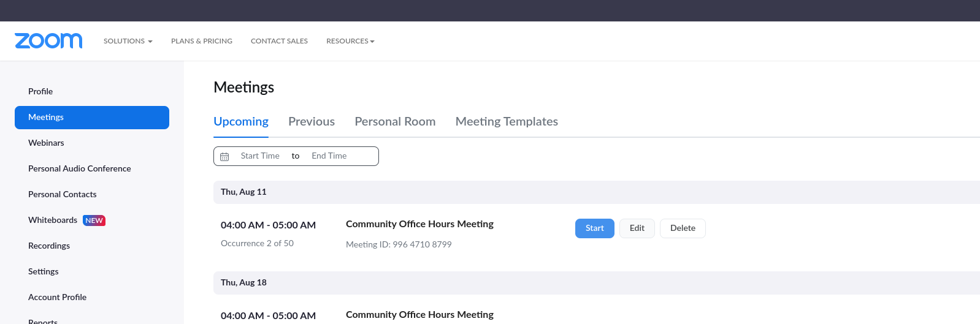Click the calendar icon in date filter

[224, 157]
